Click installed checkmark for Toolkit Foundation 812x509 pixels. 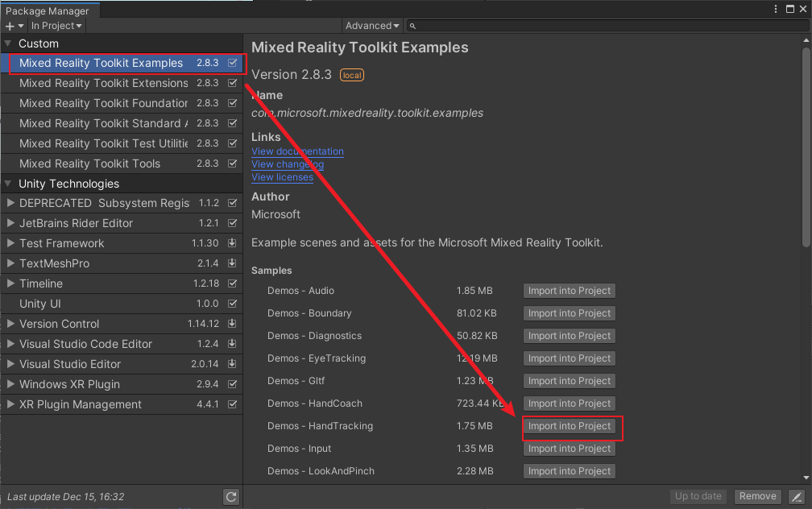pos(233,103)
